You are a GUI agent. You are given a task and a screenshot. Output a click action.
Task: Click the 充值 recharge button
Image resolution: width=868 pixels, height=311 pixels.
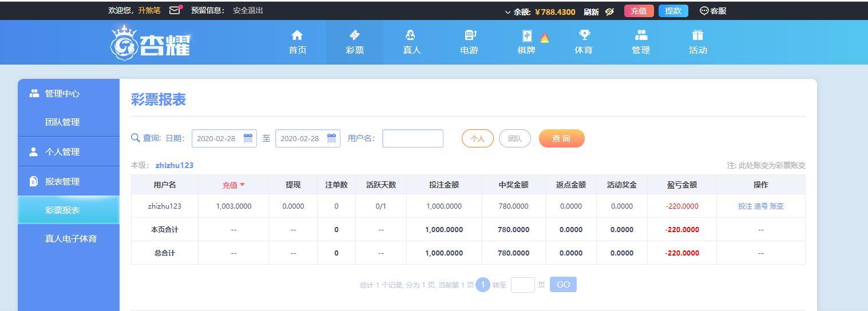(639, 11)
